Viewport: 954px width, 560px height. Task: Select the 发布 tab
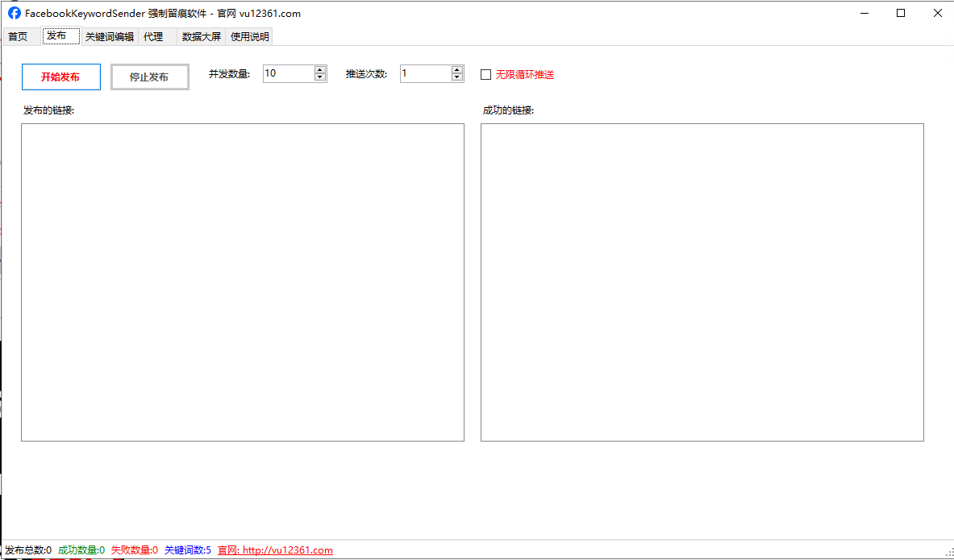[57, 36]
